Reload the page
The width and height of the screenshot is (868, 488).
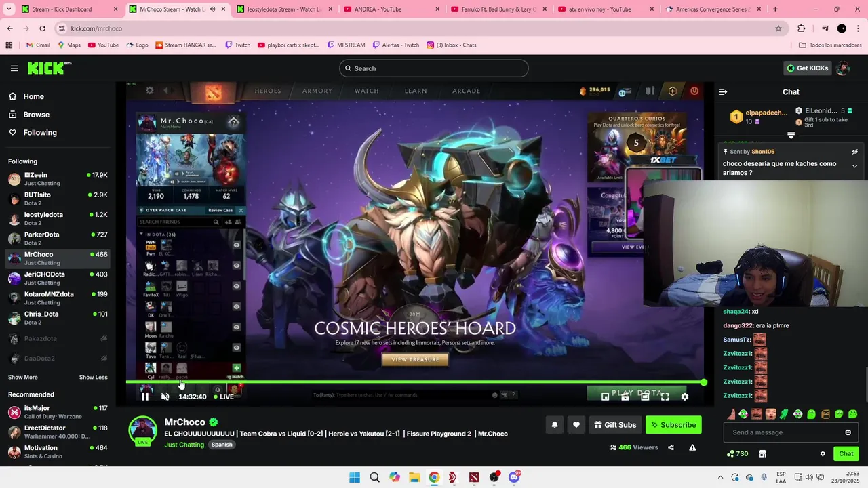[42, 28]
